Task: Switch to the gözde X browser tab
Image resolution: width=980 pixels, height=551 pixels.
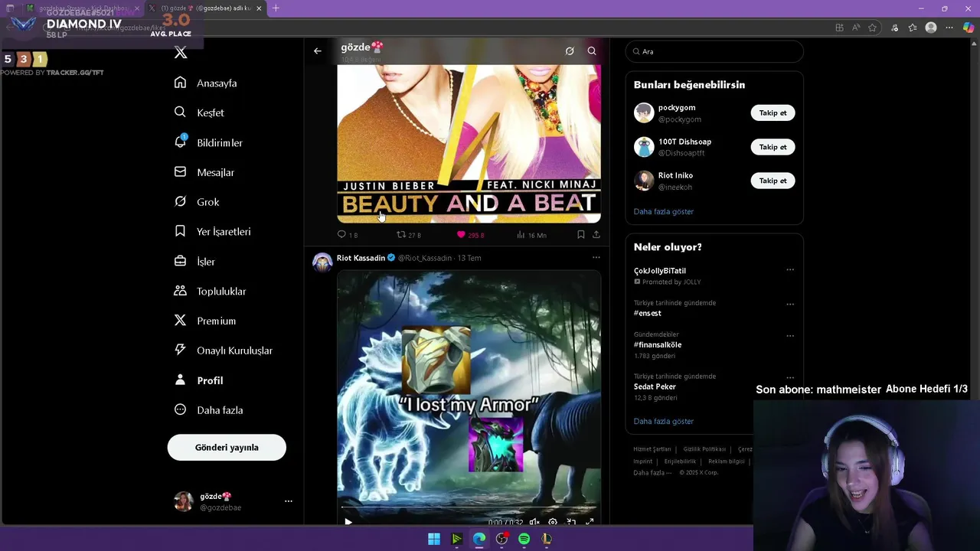Action: (x=205, y=8)
